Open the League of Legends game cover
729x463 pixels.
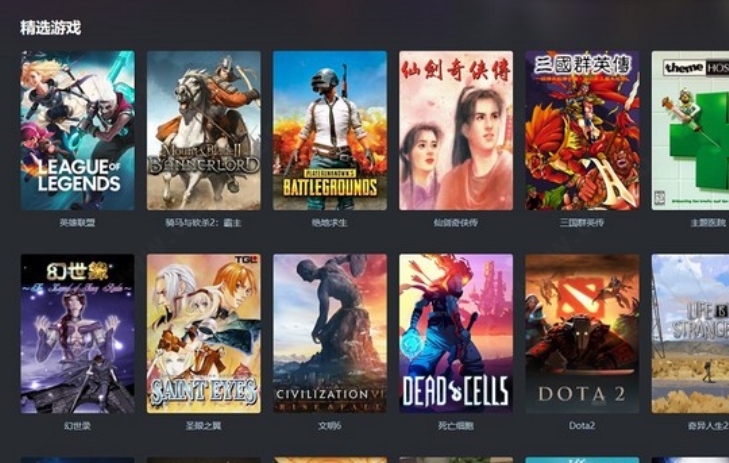click(x=78, y=130)
